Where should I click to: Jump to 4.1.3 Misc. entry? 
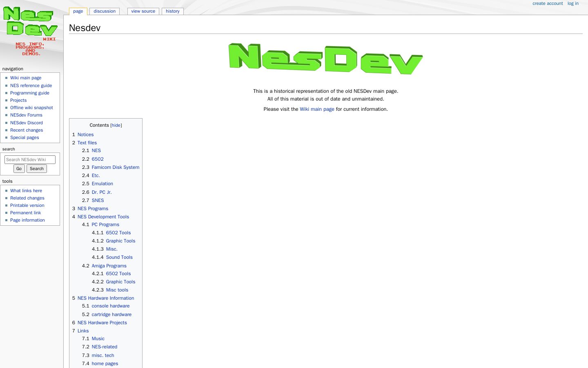coord(105,249)
